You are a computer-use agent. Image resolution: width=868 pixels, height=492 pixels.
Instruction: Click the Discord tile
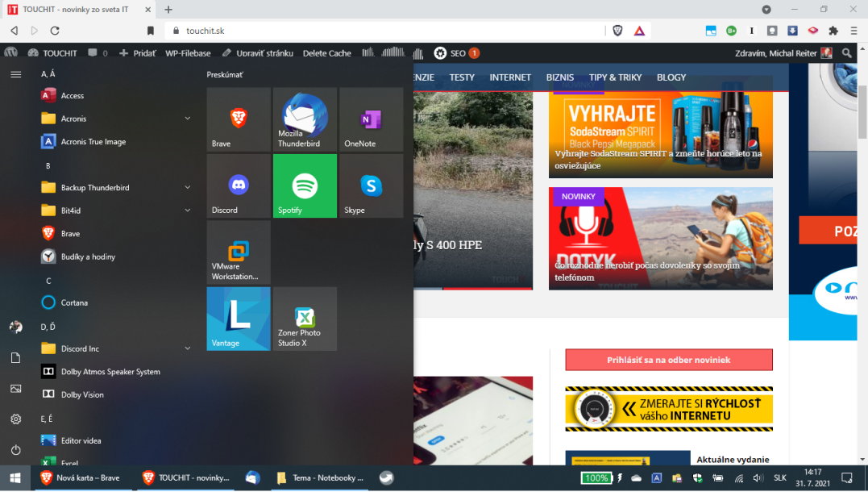(239, 186)
